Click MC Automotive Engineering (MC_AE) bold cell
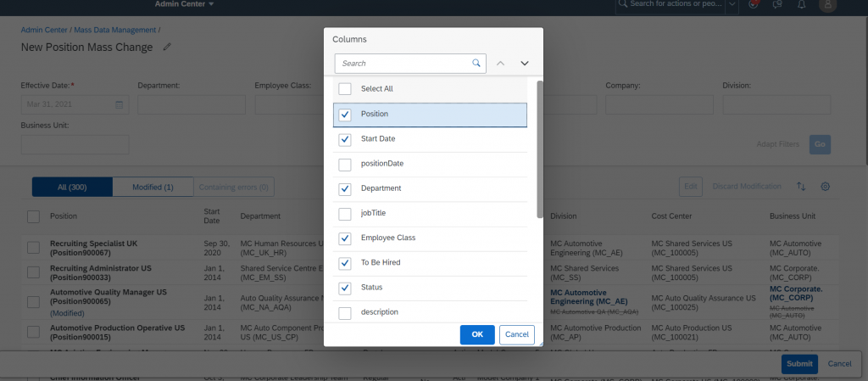 (x=589, y=297)
